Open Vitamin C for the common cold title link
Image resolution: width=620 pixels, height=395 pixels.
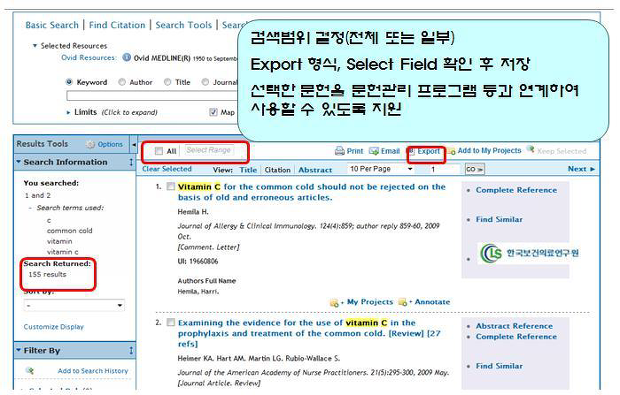coord(312,192)
